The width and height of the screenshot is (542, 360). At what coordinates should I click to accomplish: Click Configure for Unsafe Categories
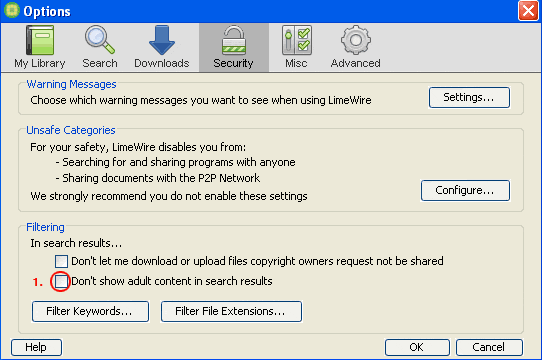click(465, 190)
